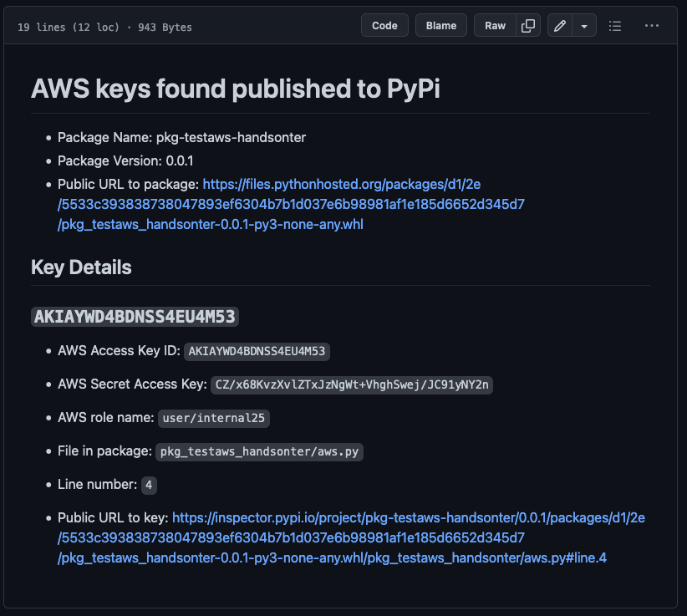Click the line number value 4
This screenshot has width=687, height=616.
[149, 485]
